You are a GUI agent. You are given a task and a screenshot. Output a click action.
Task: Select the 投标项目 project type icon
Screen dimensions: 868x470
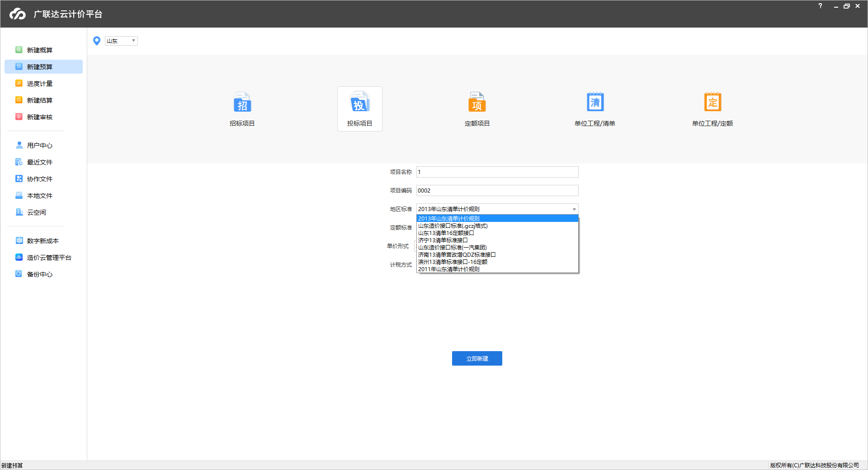(x=360, y=103)
